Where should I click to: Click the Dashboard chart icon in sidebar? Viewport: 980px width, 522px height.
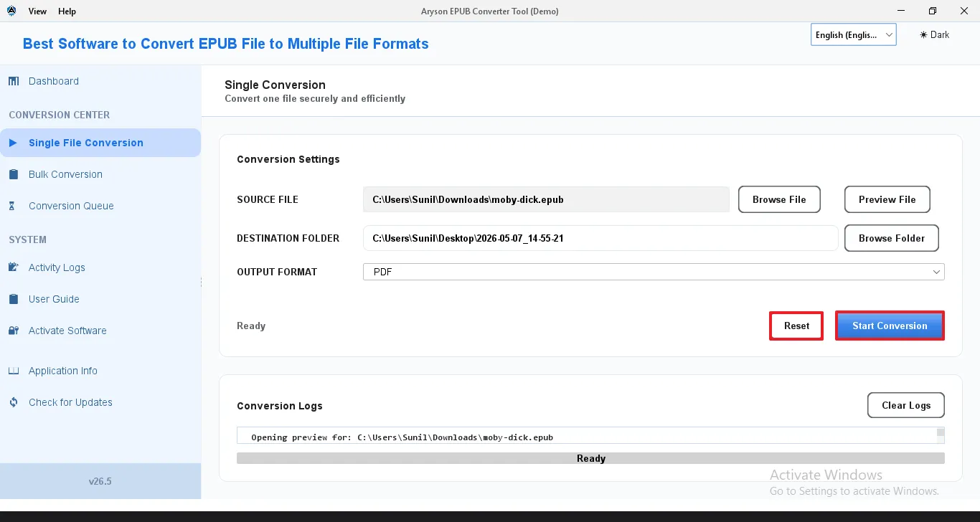14,81
